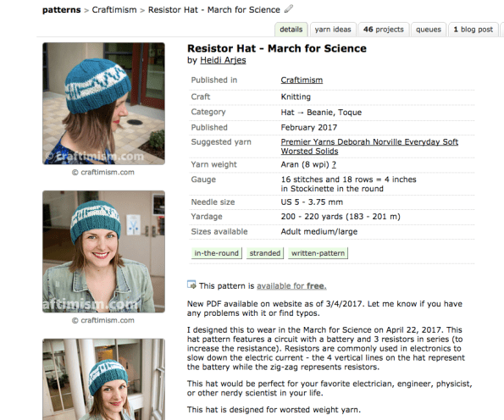Go to patterns in the breadcrumb

pos(61,10)
